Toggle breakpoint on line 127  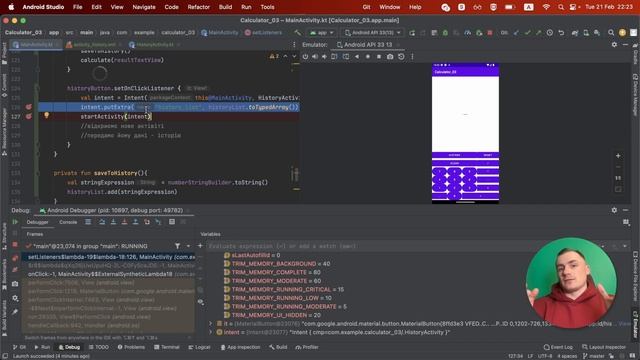click(29, 116)
